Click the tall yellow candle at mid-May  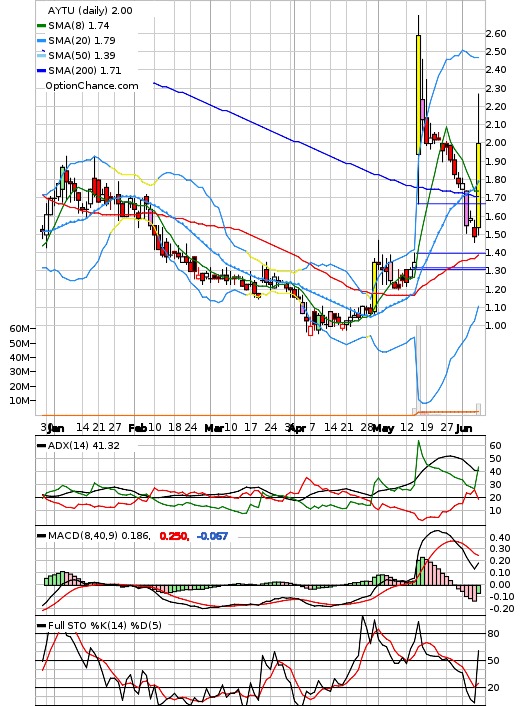[x=418, y=95]
